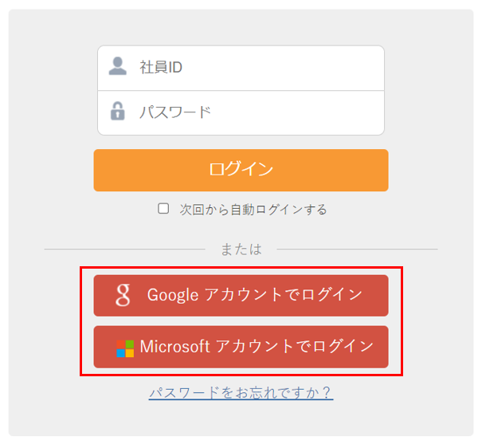Click the Google 'g' logo icon
482x448 pixels.
click(123, 295)
